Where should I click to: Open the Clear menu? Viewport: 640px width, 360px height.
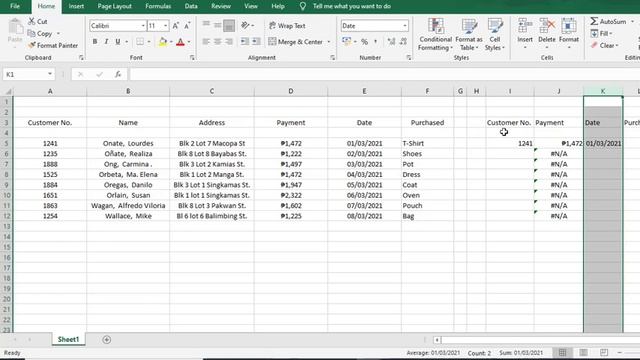click(605, 45)
